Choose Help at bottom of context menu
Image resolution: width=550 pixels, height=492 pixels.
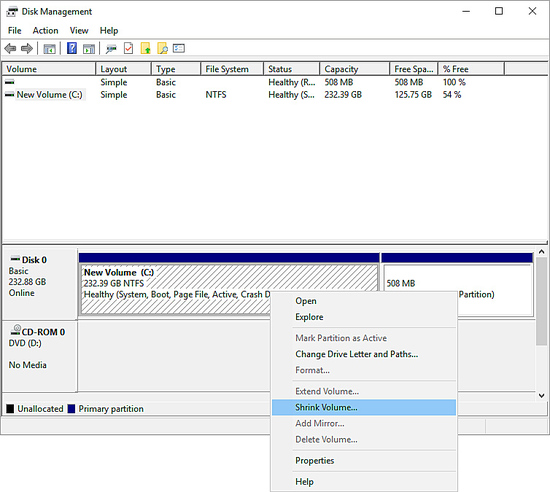coord(364,482)
